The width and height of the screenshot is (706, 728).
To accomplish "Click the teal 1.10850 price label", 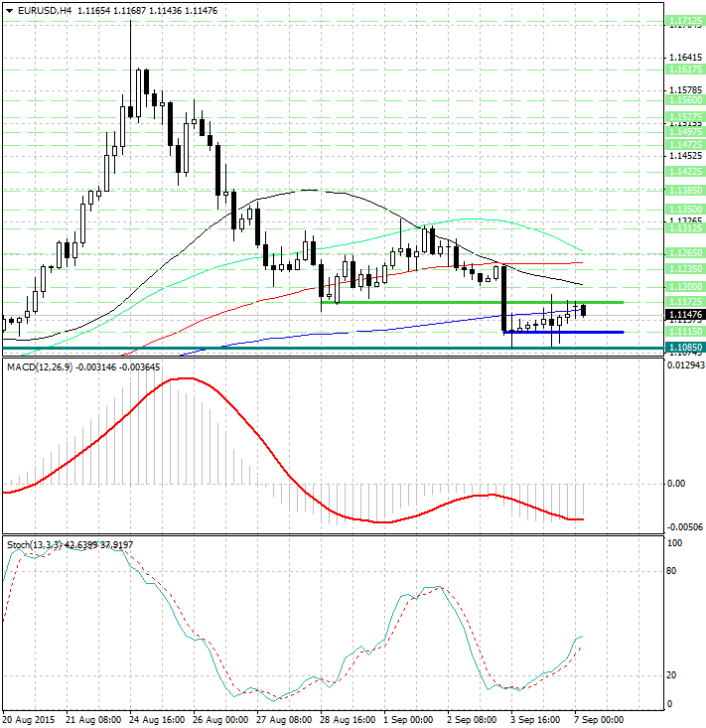I will click(685, 347).
